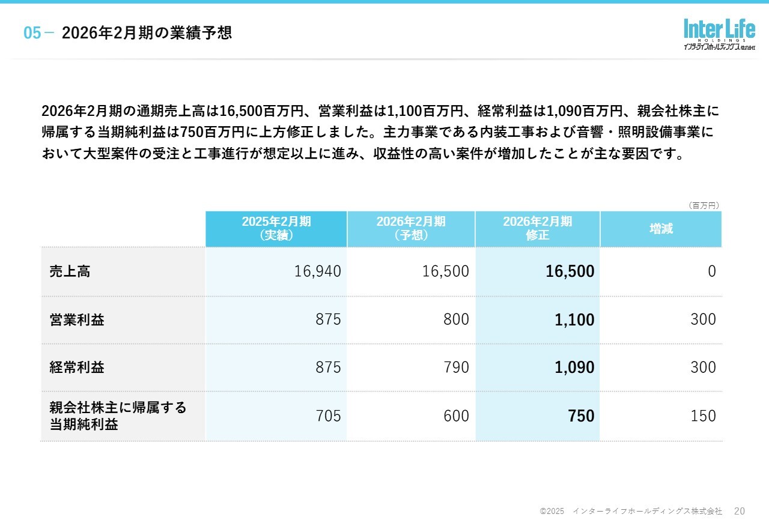Viewport: 769px width, 532px height.
Task: Click the 150 change value for net income
Action: [703, 416]
